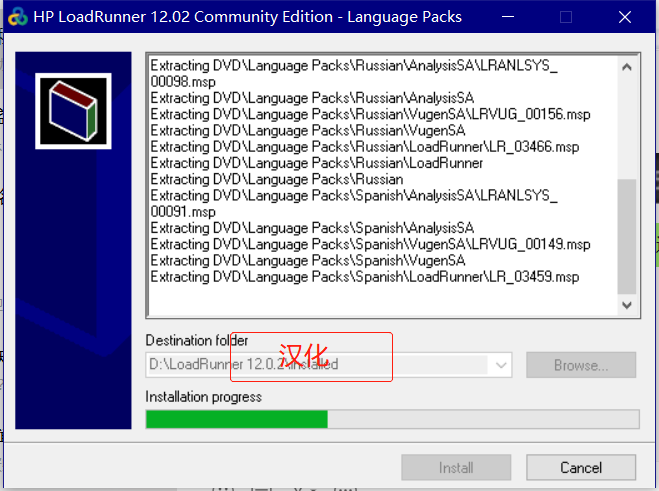Click the Install button
This screenshot has height=491, width=659.
point(456,467)
